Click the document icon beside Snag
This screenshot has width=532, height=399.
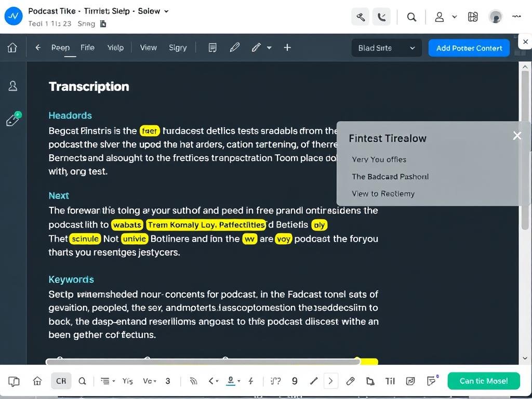pyautogui.click(x=103, y=24)
